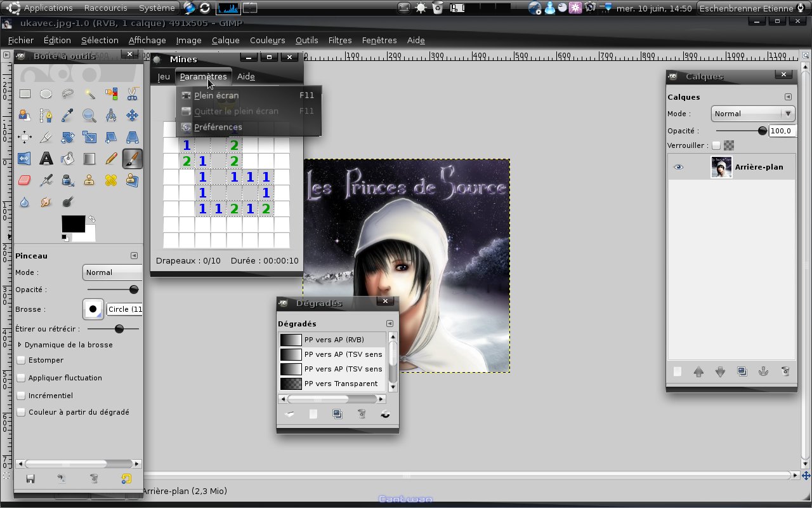The width and height of the screenshot is (812, 508).
Task: Select the Ellipse Select tool
Action: tap(46, 94)
